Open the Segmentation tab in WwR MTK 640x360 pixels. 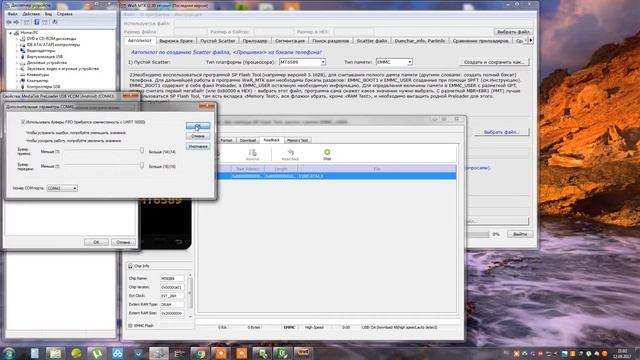pos(290,41)
